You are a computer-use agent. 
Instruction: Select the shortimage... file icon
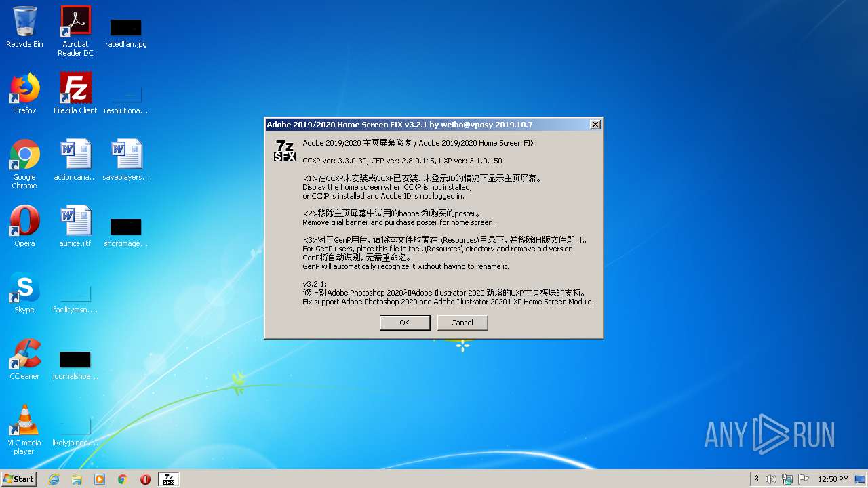click(x=126, y=232)
